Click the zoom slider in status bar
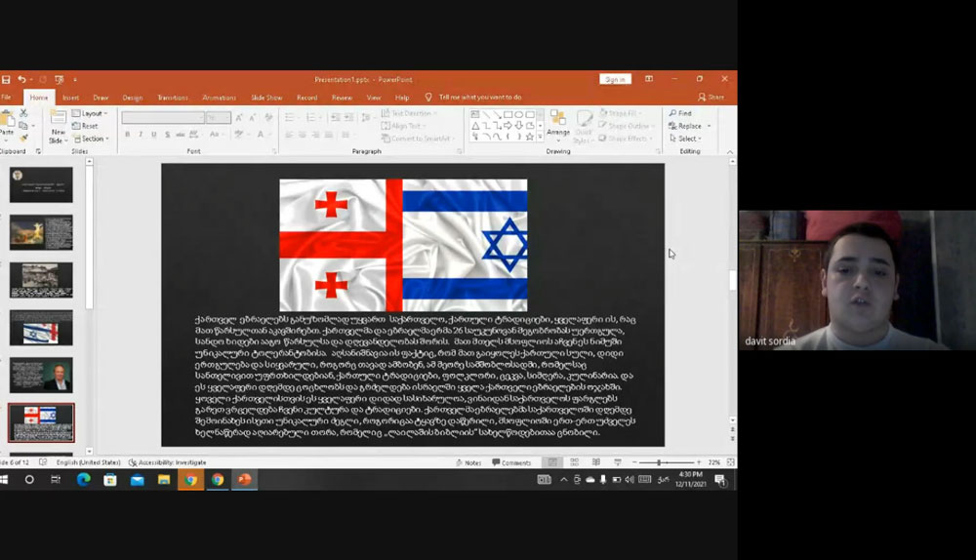Viewport: 976px width, 560px height. [x=660, y=462]
